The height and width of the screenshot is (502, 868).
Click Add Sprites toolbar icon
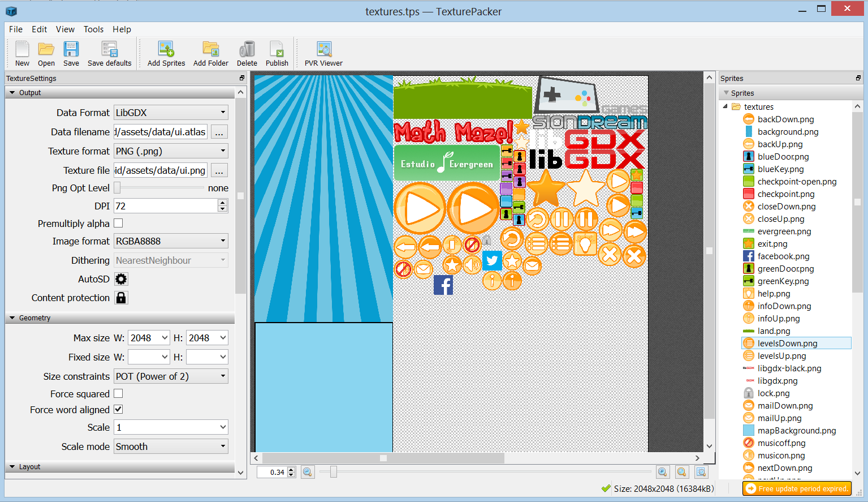(166, 54)
